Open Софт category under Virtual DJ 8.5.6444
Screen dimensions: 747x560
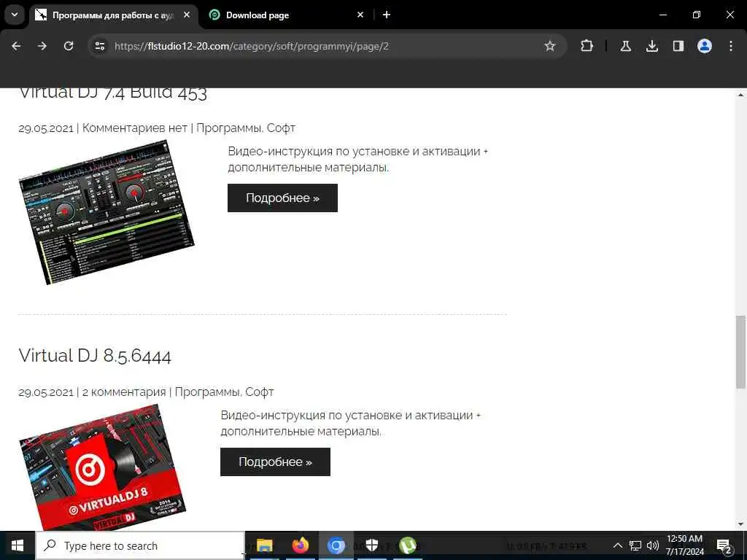click(x=260, y=392)
